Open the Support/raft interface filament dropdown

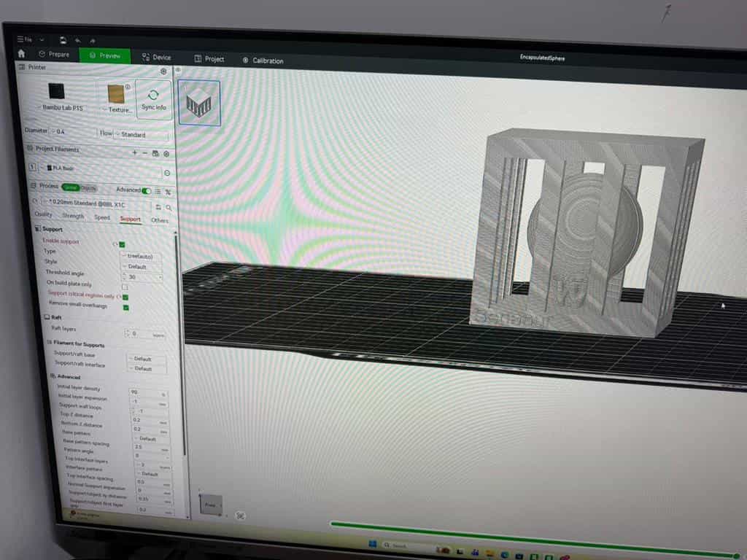pos(147,368)
